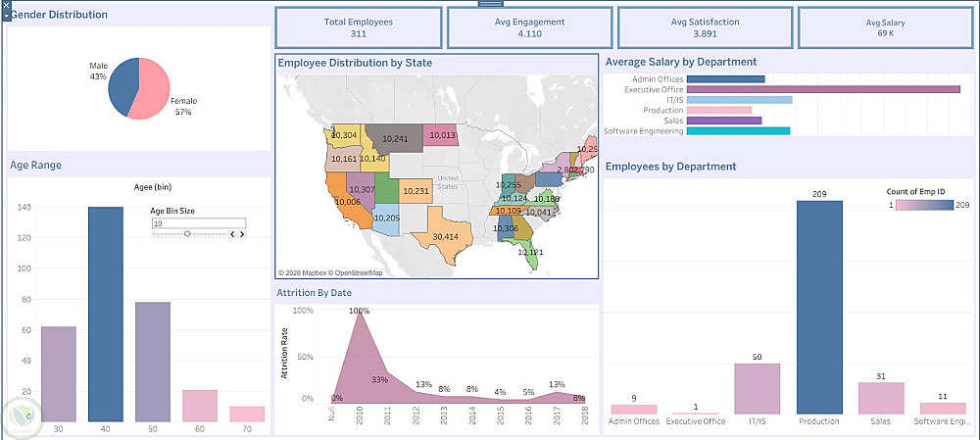Decrease age bin size with left arrow
The height and width of the screenshot is (440, 980).
coord(232,234)
